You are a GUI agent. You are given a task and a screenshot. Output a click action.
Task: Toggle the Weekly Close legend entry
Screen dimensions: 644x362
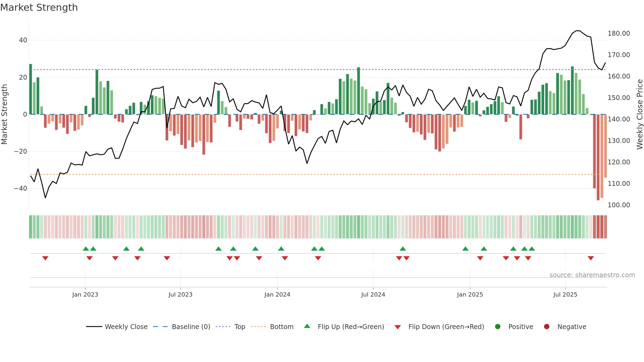117,327
